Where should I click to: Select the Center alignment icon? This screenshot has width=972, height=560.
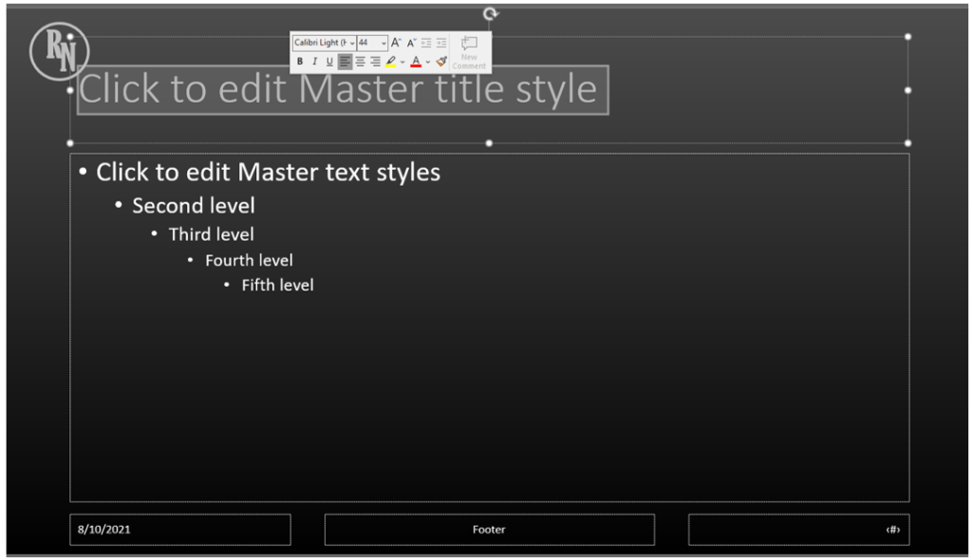[360, 62]
